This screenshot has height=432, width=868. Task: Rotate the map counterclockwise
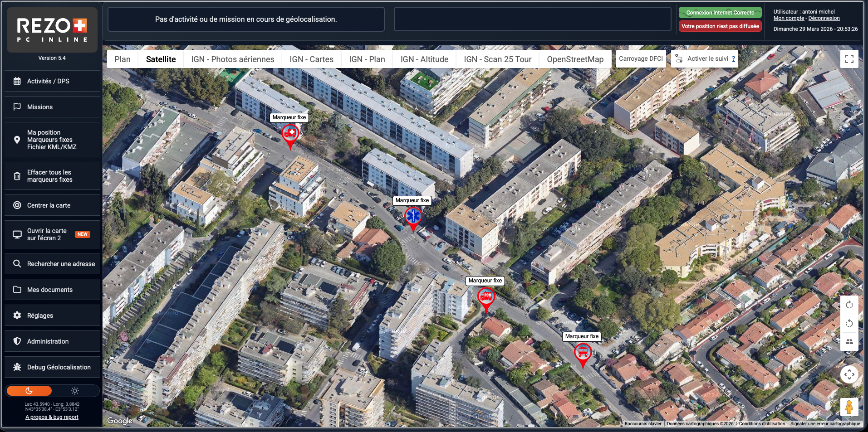[849, 323]
